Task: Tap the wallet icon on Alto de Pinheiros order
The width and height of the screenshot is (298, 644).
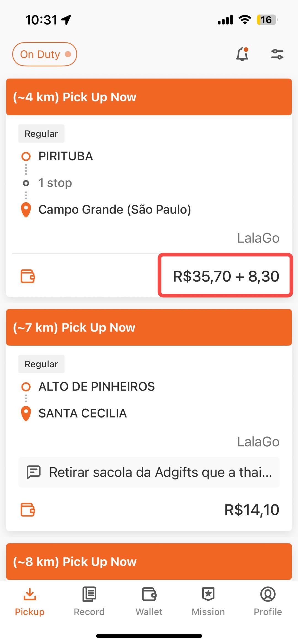Action: 28,510
